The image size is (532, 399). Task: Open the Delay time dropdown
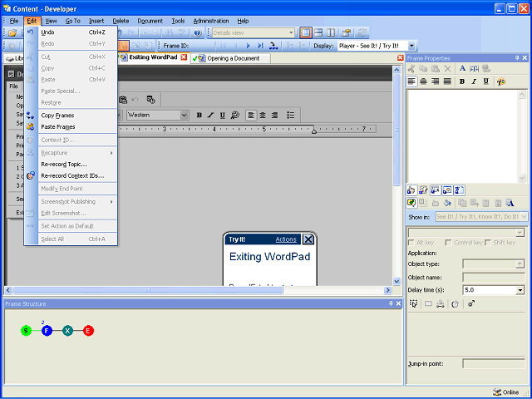tap(520, 290)
